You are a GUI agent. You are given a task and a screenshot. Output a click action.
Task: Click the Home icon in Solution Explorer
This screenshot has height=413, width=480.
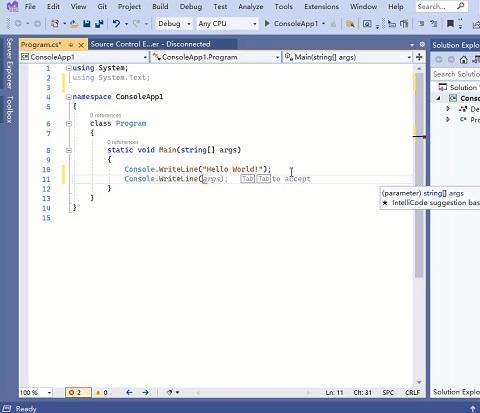[x=464, y=60]
